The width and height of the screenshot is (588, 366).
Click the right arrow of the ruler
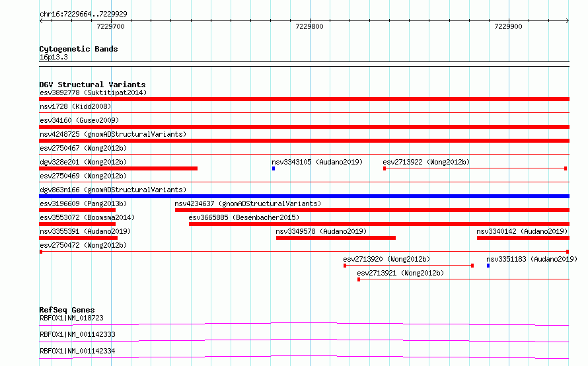(568, 21)
